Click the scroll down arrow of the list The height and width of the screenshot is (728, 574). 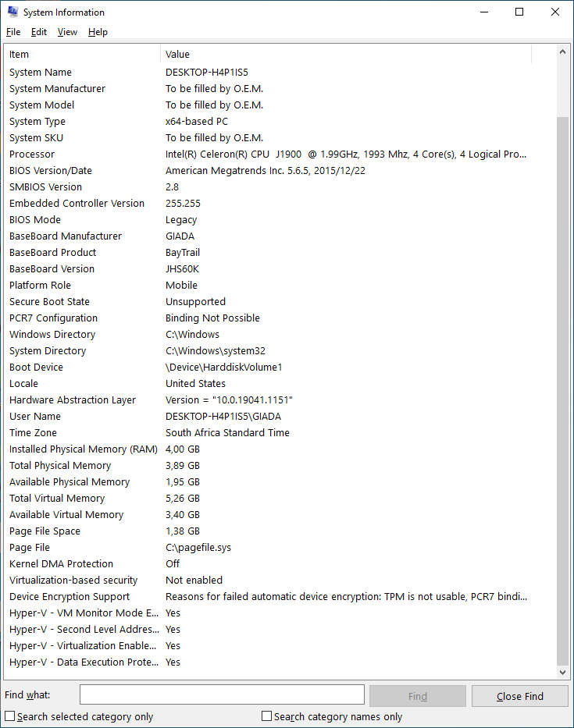563,671
